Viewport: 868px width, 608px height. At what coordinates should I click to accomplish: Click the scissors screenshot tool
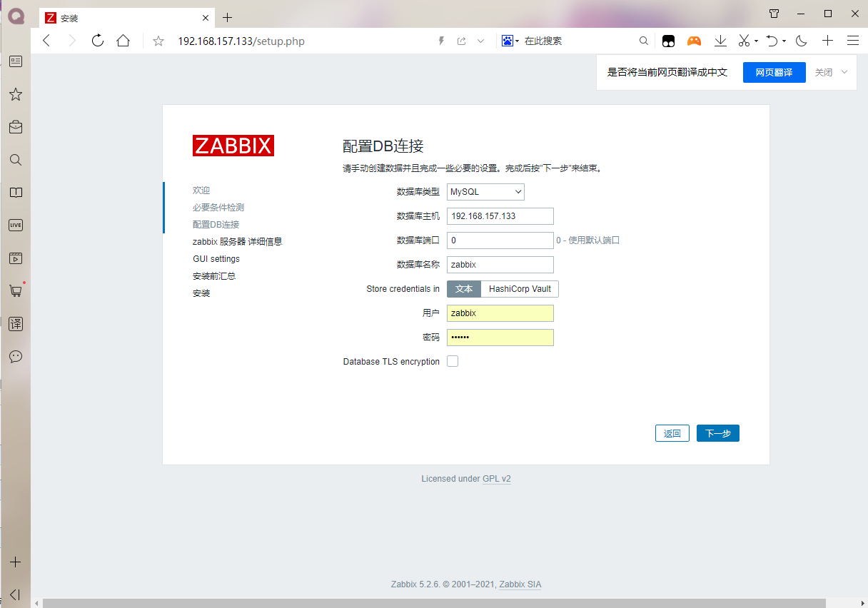745,41
